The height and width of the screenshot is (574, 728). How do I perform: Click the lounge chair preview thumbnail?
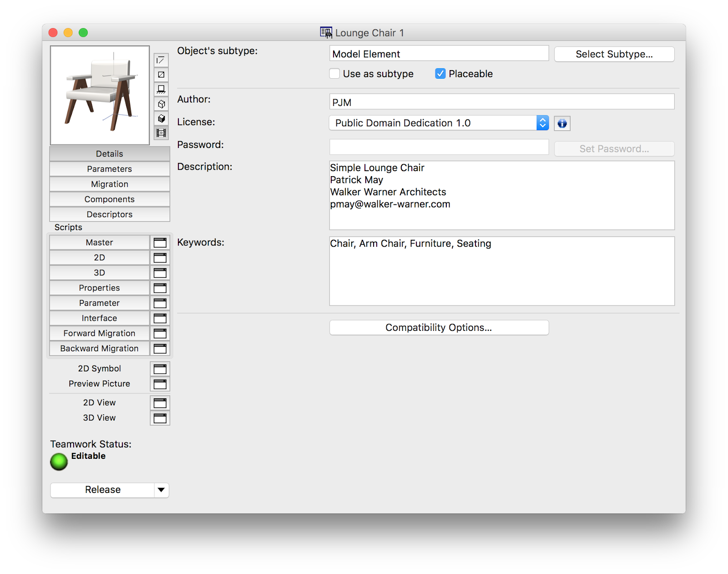pyautogui.click(x=100, y=95)
